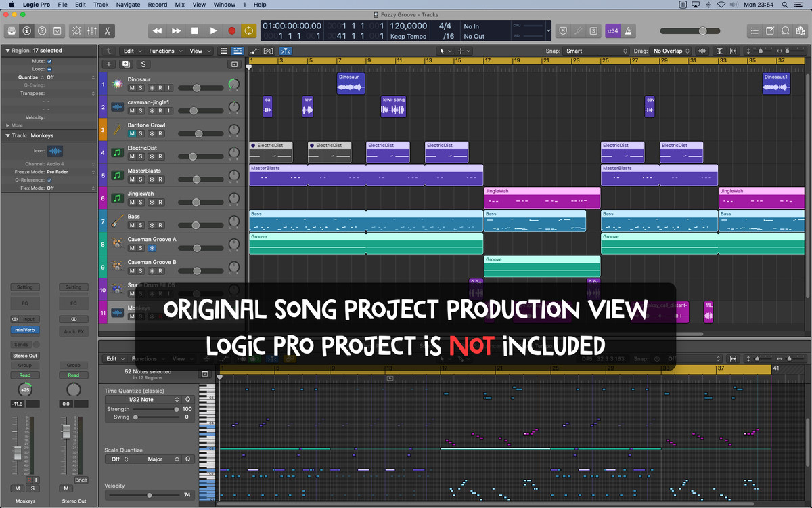Image resolution: width=812 pixels, height=508 pixels.
Task: Toggle the metronome click
Action: (627, 30)
